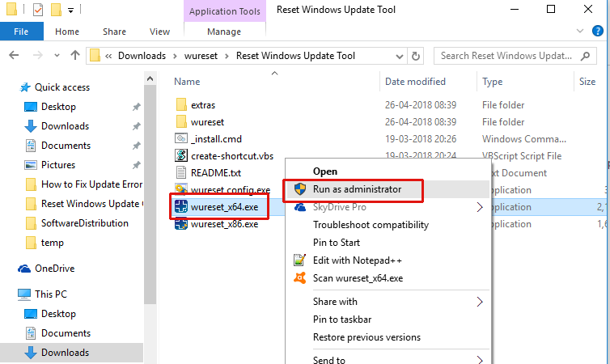Go forward with the right arrow button

coord(38,56)
